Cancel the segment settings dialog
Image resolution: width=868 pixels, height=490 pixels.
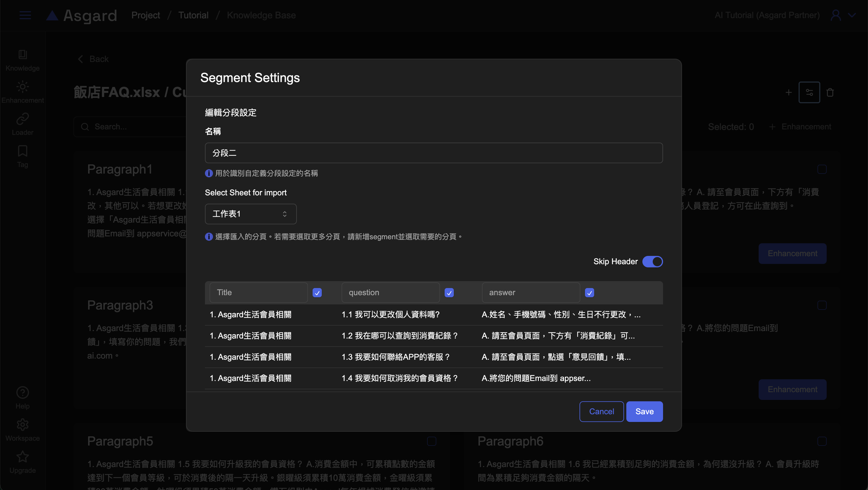tap(601, 411)
